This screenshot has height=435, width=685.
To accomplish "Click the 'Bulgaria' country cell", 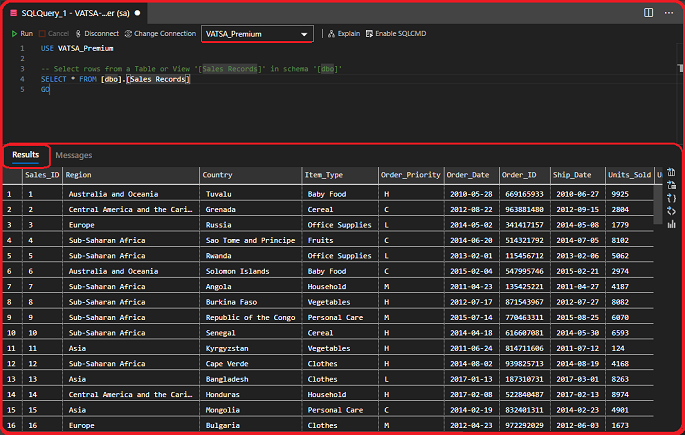I will (x=250, y=425).
